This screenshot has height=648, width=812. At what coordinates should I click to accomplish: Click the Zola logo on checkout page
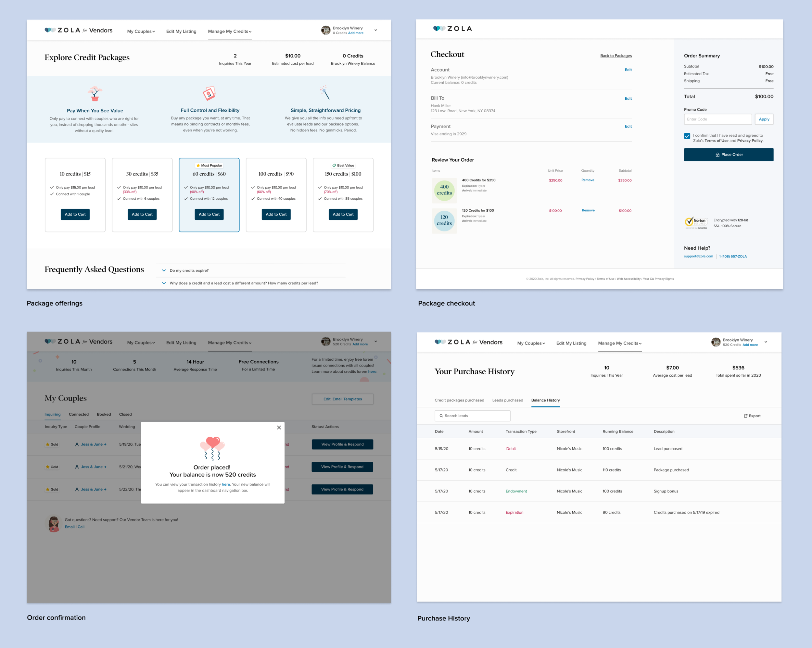tap(452, 29)
